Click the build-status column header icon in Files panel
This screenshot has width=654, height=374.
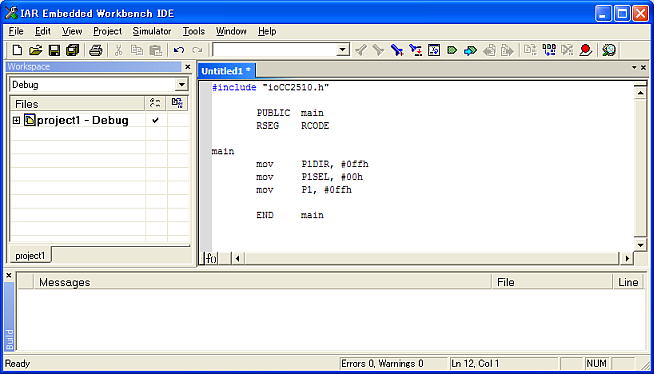pyautogui.click(x=155, y=103)
